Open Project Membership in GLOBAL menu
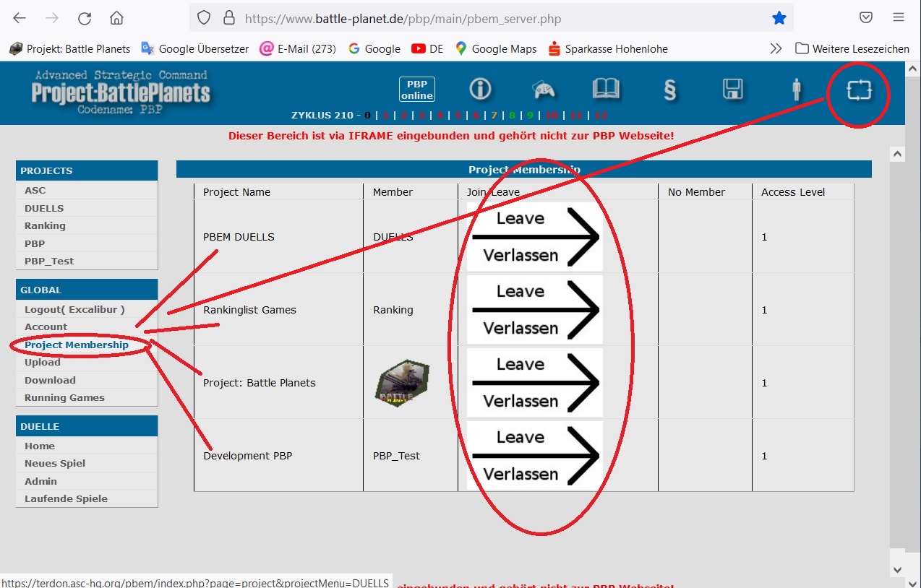Viewport: 921px width, 588px height. (x=77, y=345)
